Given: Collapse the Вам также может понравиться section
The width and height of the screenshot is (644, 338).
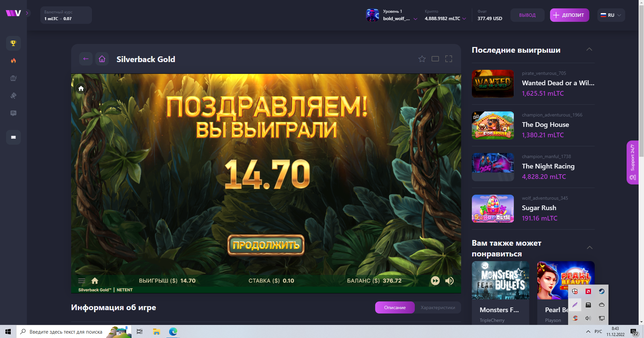Looking at the screenshot, I should [590, 248].
